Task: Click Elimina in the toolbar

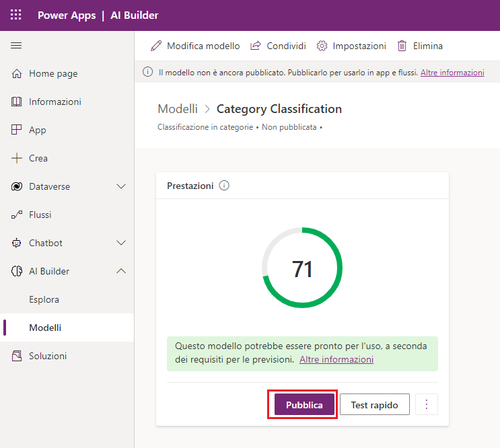Action: pyautogui.click(x=420, y=46)
